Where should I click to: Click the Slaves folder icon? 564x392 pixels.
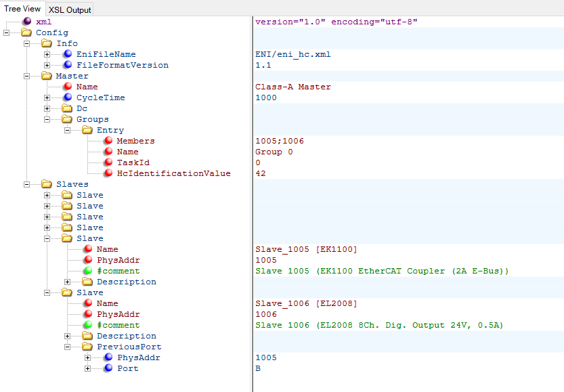tap(45, 184)
